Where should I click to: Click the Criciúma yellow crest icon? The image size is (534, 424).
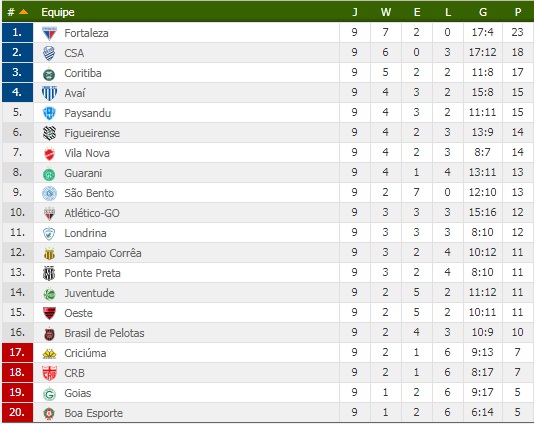49,354
